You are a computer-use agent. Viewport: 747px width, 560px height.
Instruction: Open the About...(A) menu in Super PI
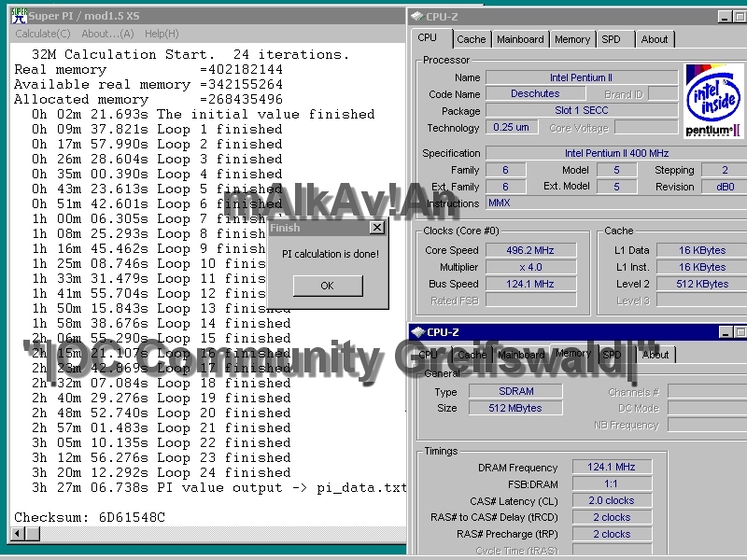pyautogui.click(x=107, y=34)
